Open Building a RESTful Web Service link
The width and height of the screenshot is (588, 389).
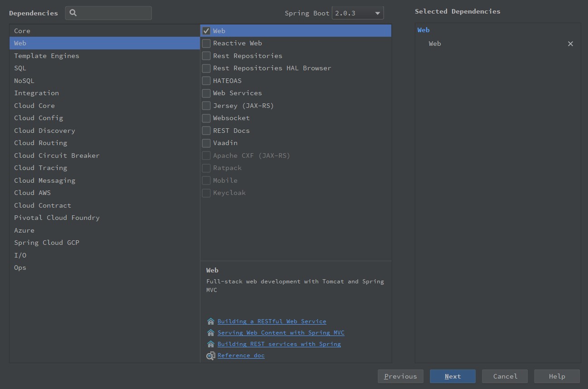pyautogui.click(x=272, y=321)
